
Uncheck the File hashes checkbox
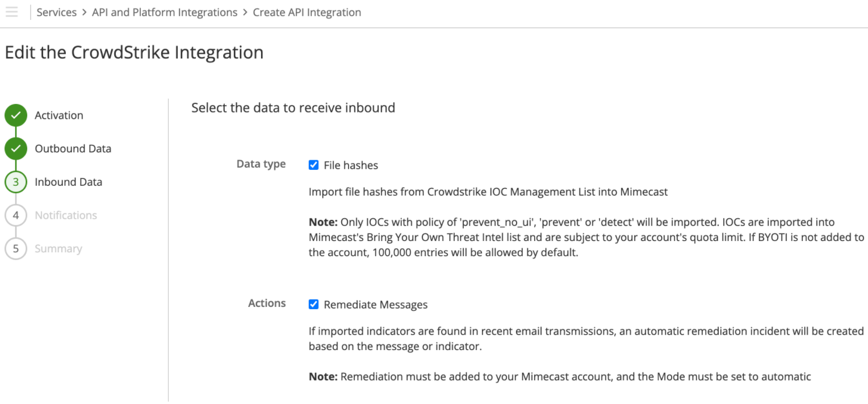tap(313, 165)
